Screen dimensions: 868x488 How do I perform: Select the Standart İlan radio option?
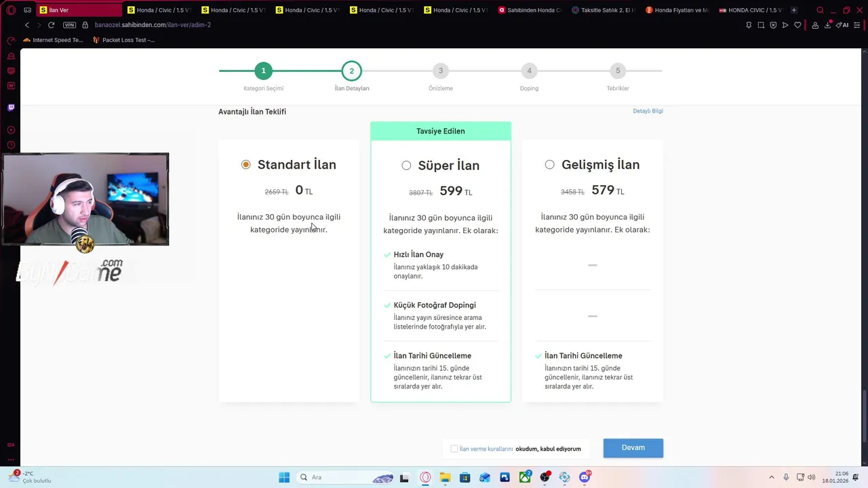pyautogui.click(x=246, y=165)
